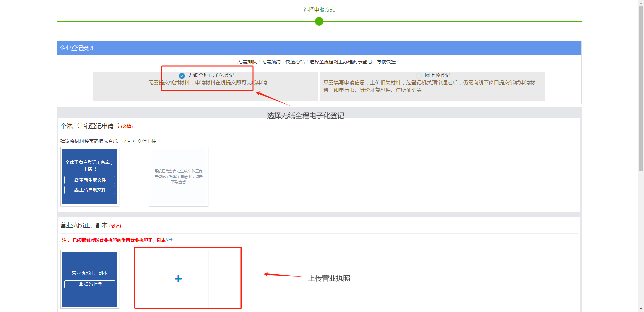Open the auto-generated application form thumbnail

point(178,177)
